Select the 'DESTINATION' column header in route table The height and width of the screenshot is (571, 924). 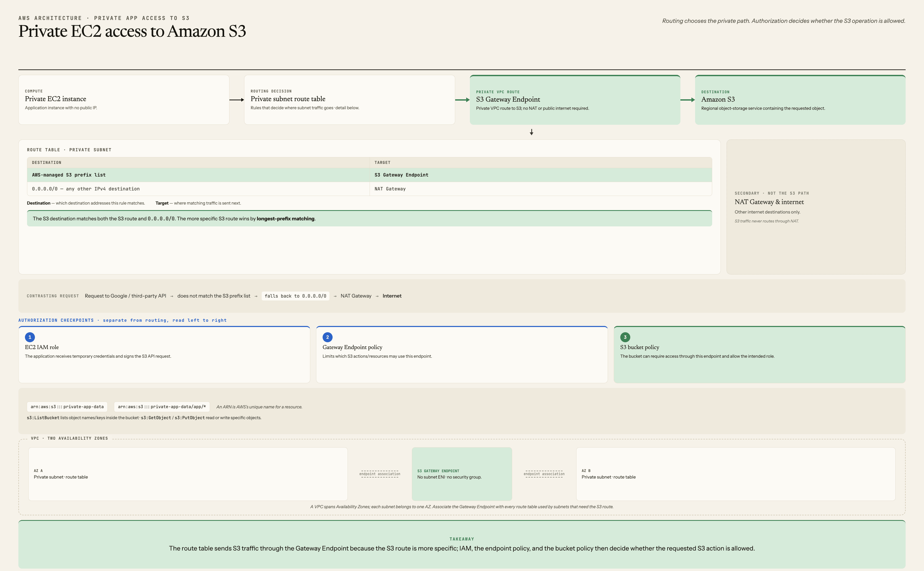tap(46, 162)
